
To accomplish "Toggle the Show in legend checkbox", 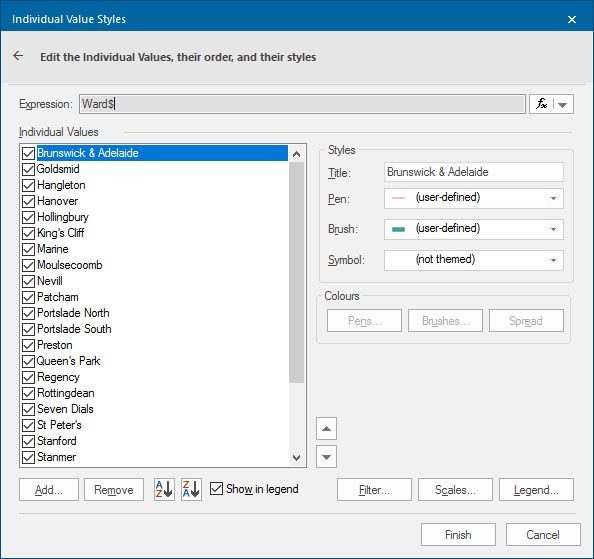I will (216, 489).
